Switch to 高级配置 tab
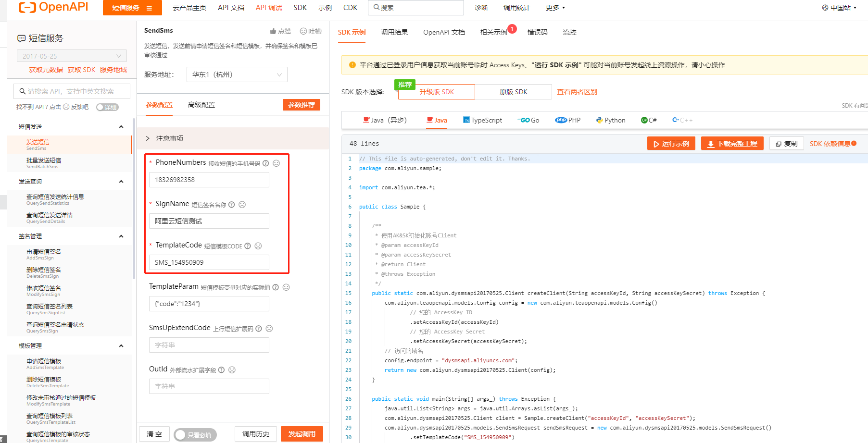 201,105
